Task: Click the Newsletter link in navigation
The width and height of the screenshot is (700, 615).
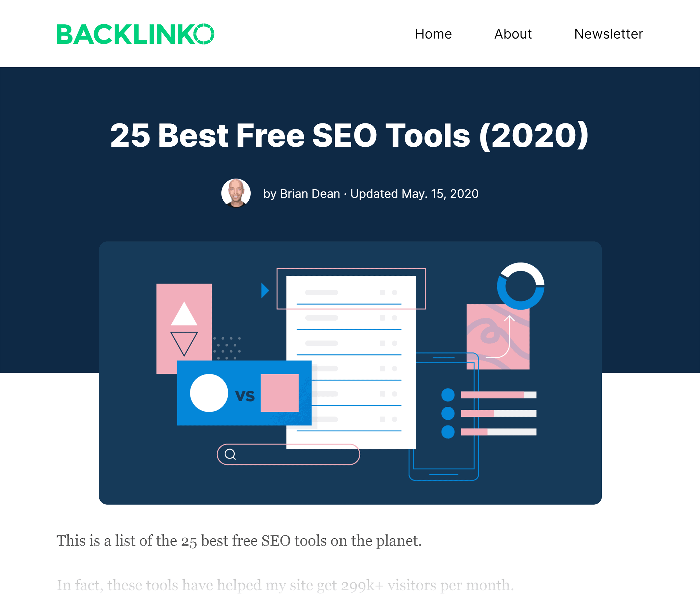Action: [608, 34]
